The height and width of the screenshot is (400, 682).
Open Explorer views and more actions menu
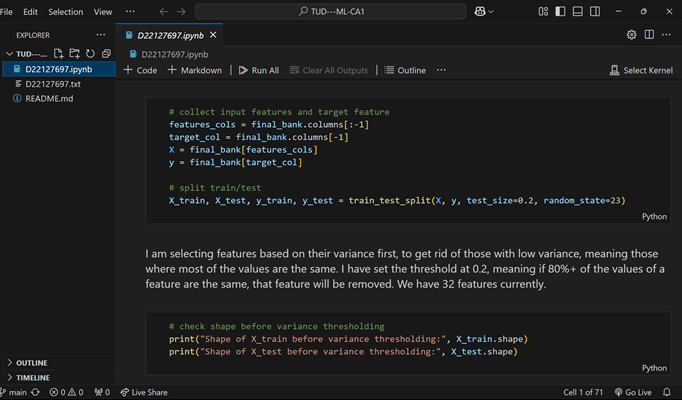(100, 35)
